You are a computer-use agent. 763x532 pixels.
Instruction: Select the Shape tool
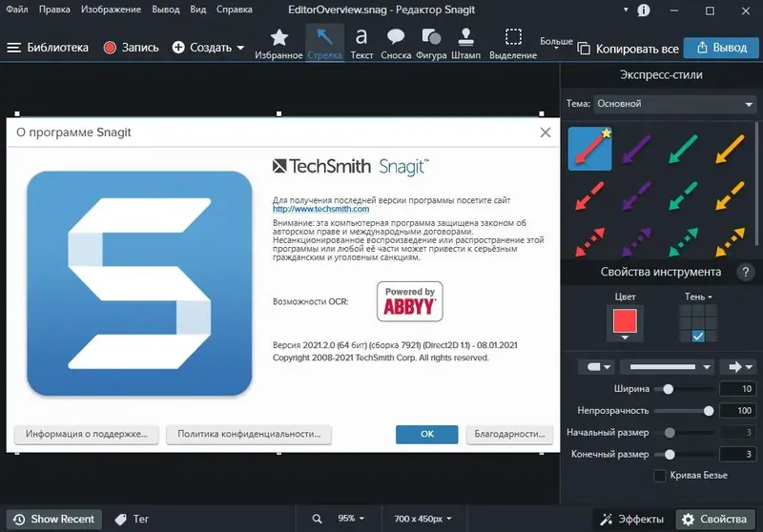[431, 44]
